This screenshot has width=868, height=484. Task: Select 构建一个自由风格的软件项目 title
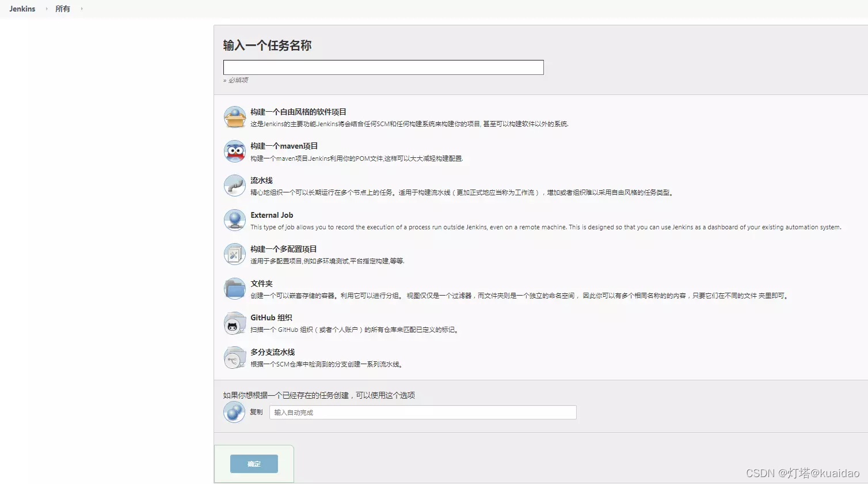pyautogui.click(x=298, y=112)
